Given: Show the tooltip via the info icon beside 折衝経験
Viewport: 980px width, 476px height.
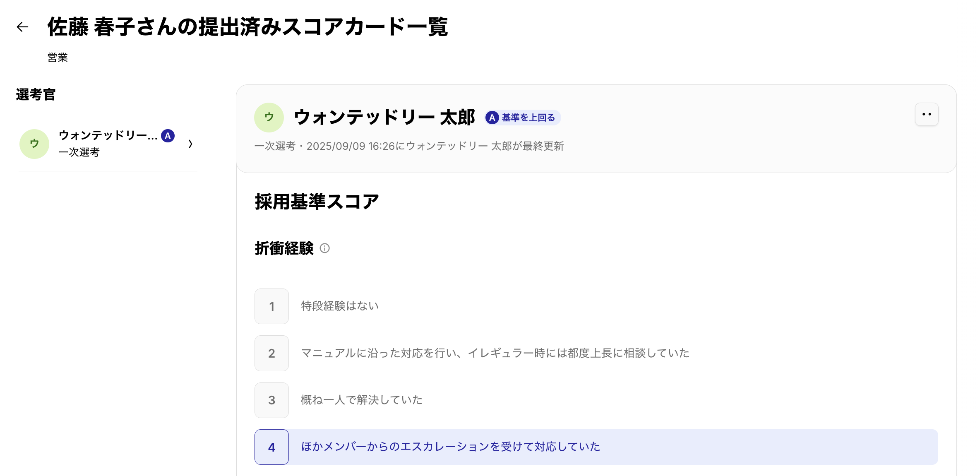Looking at the screenshot, I should 325,249.
